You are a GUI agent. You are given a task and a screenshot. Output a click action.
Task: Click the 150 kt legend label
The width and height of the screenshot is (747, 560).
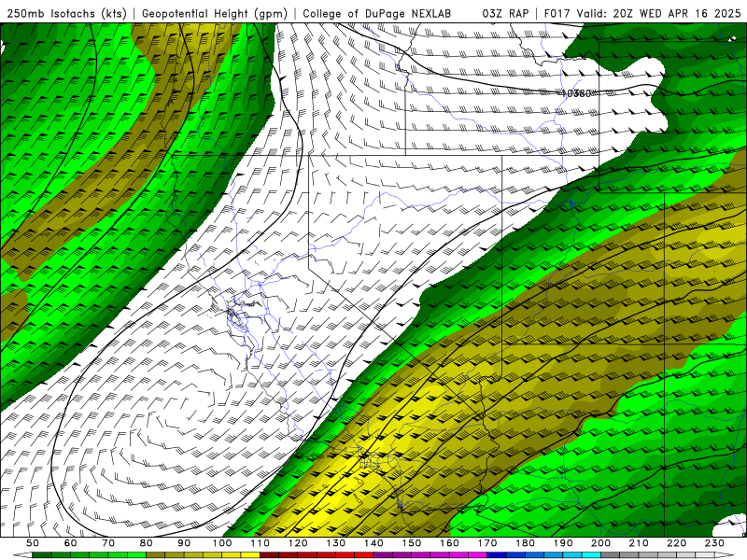[412, 543]
